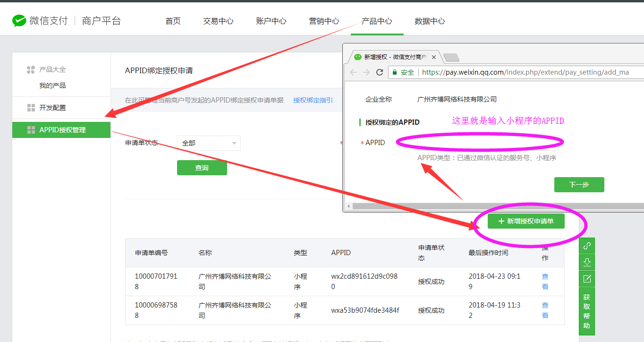This screenshot has width=644, height=342.
Task: Click the WeChat Pay logo
Action: [19, 21]
